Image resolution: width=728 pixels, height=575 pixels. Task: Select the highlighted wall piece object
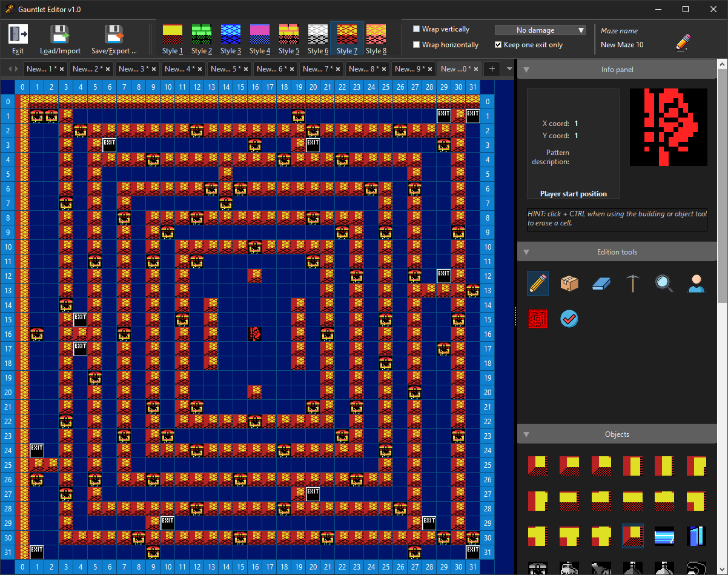tap(633, 536)
